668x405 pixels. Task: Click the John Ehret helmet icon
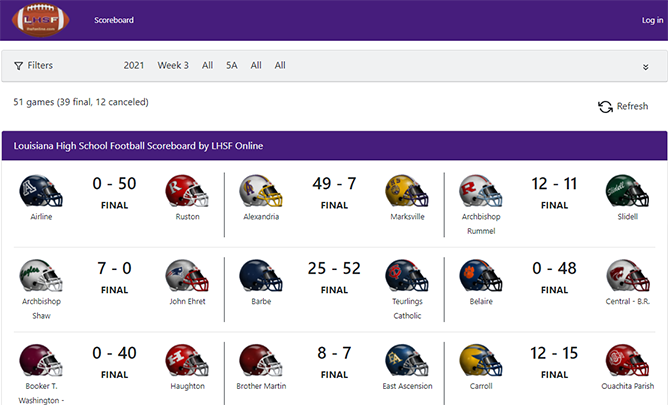coord(187,275)
